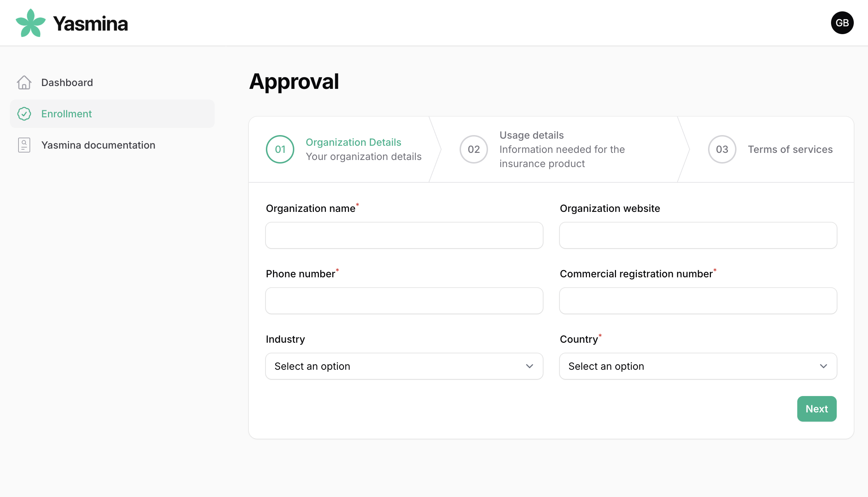Focus the Organization name input field
Screen dimensions: 868x497
[404, 235]
